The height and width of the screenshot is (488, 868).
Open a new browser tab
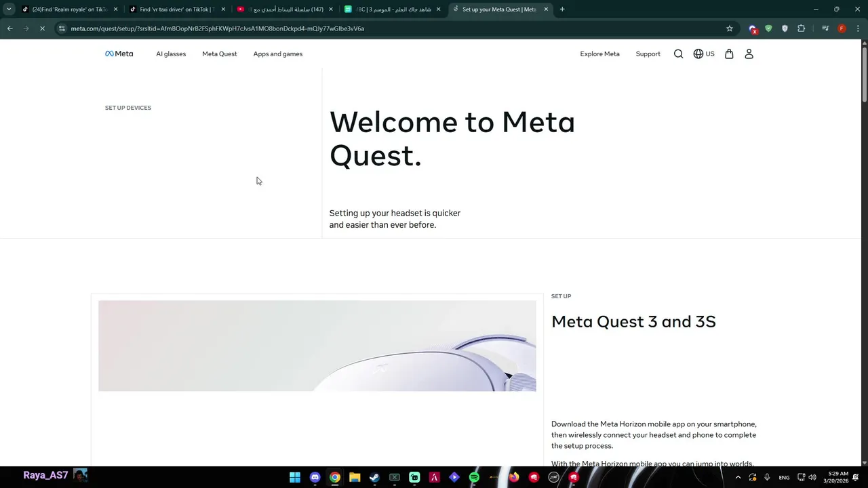coord(562,9)
